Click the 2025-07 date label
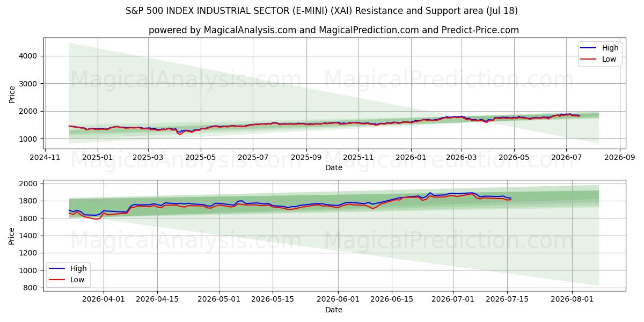 [x=253, y=158]
